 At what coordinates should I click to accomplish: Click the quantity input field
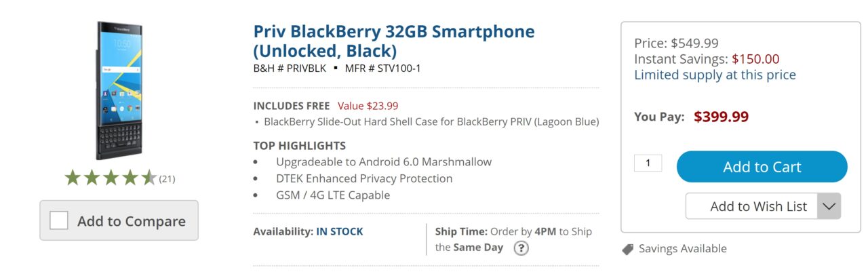pos(648,163)
